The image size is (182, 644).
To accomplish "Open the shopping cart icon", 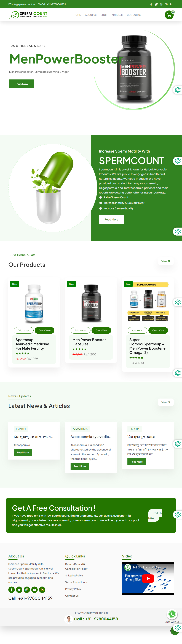I will pyautogui.click(x=169, y=15).
